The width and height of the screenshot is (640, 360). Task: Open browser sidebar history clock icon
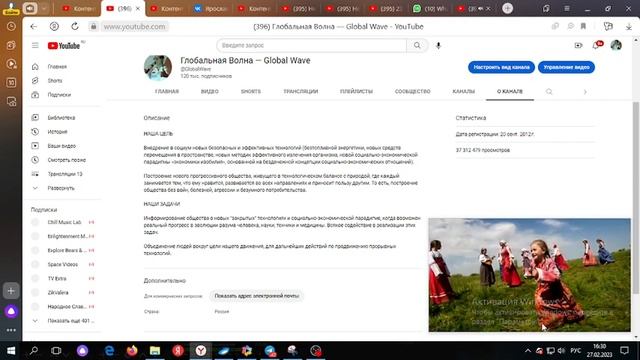[x=11, y=27]
